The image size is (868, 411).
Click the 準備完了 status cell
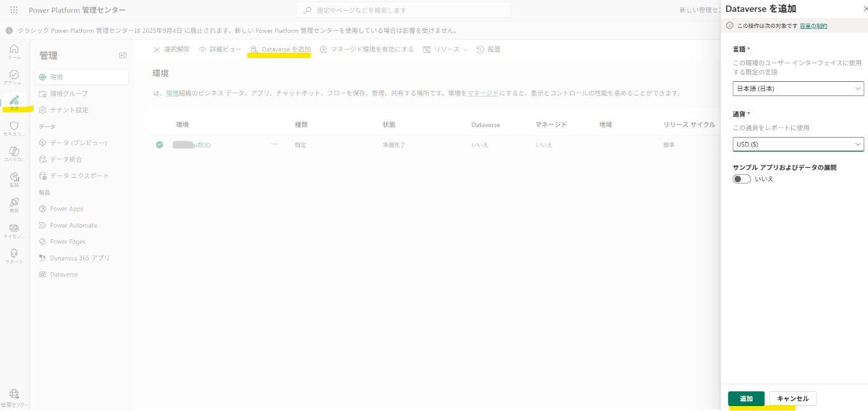tap(394, 144)
